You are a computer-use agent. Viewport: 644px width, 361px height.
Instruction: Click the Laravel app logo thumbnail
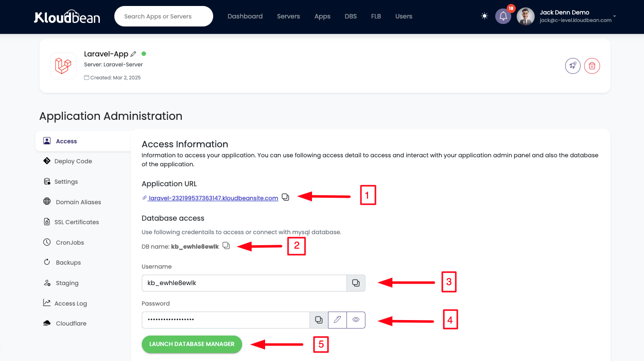pos(63,65)
